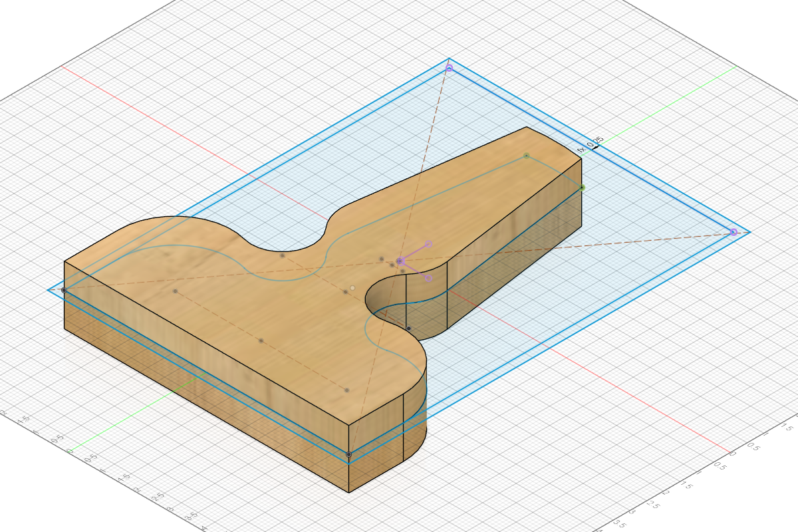Click the purple point at the sketch rectangle's right corner
The image size is (798, 532).
pos(733,232)
